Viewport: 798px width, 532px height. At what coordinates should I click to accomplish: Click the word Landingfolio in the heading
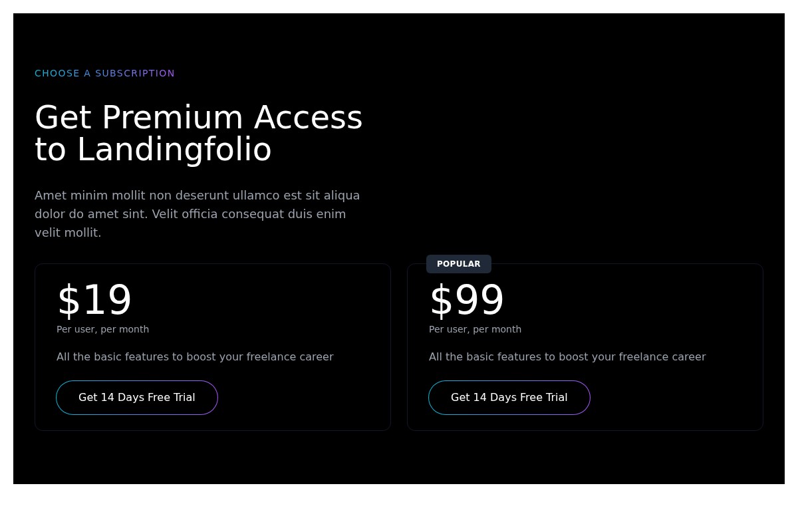click(174, 150)
